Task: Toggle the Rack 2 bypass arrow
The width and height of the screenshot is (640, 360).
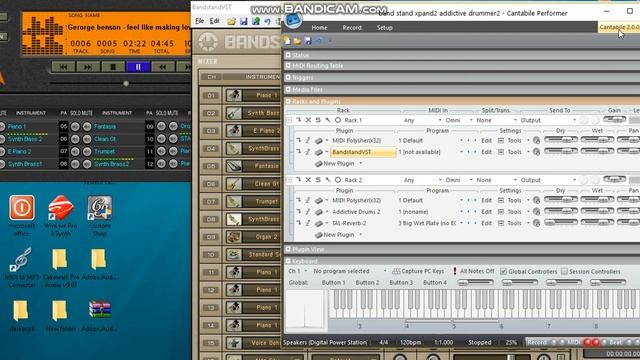Action: (299, 180)
